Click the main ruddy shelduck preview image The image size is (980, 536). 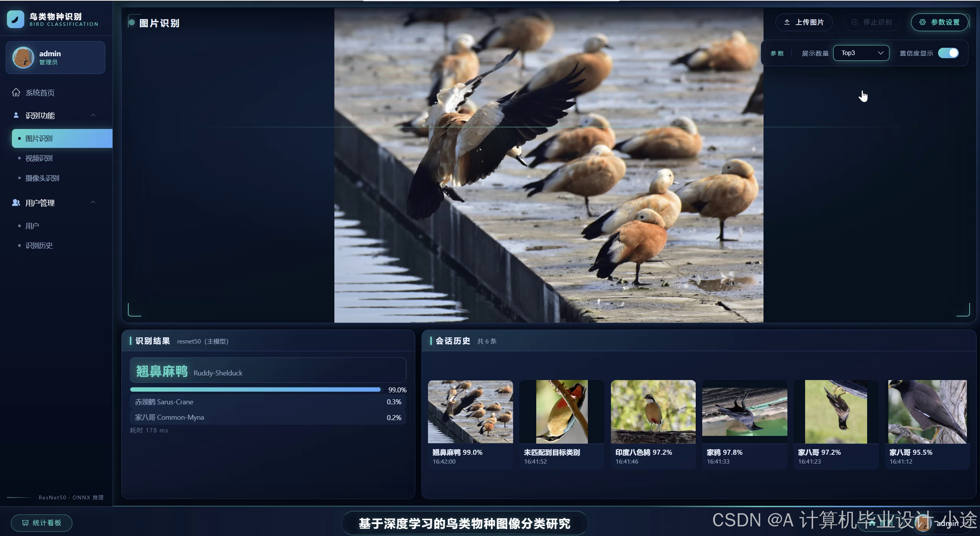point(549,165)
